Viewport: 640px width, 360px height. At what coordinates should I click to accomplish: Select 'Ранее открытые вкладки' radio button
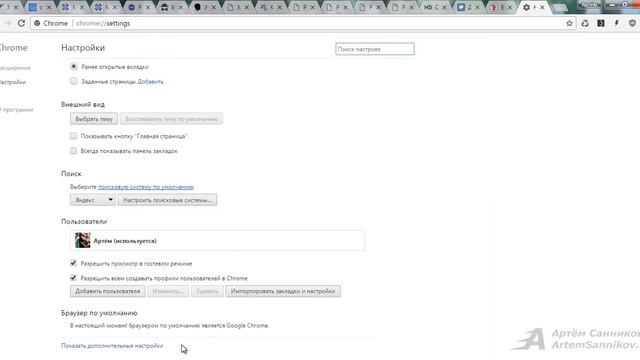coord(73,66)
